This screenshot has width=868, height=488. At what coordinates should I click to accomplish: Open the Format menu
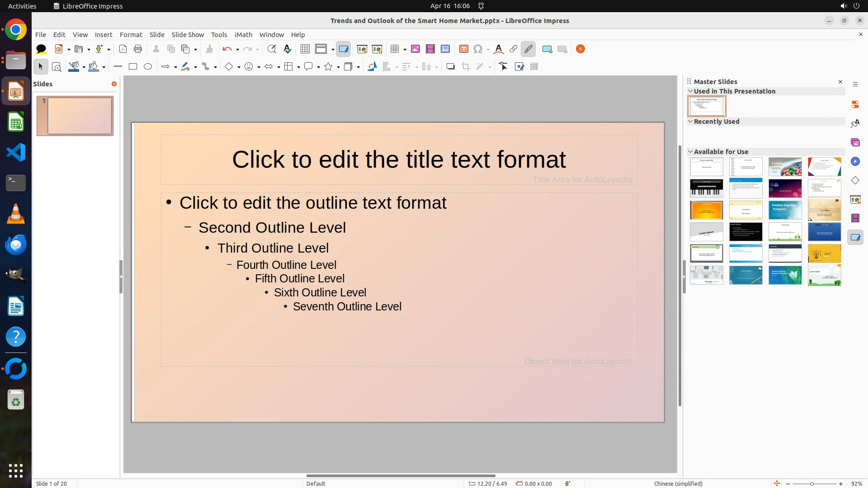[131, 35]
